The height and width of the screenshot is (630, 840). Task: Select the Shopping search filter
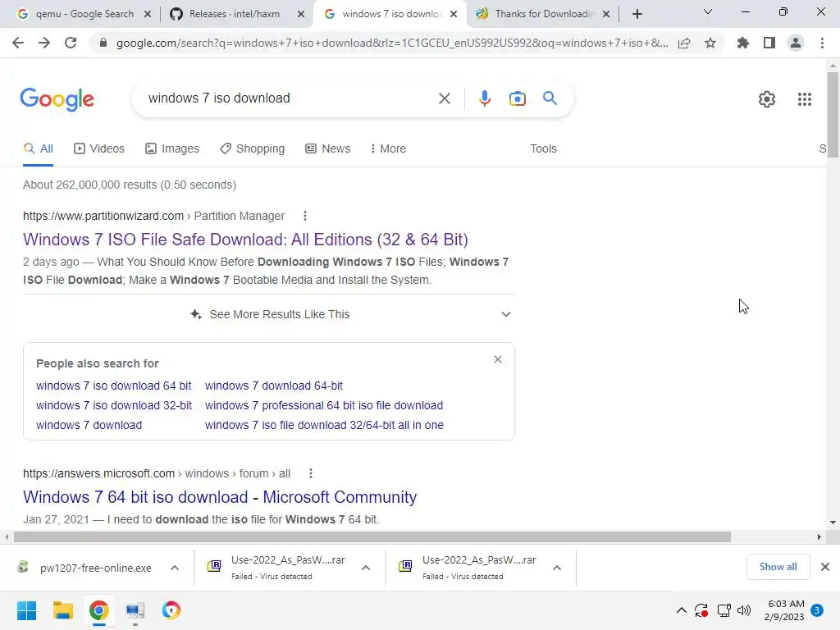252,149
